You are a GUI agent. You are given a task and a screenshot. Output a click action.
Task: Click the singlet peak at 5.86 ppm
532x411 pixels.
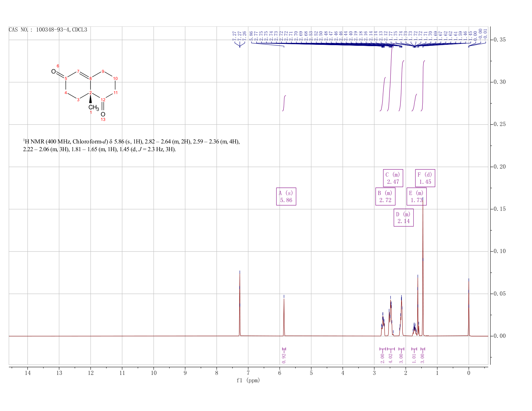[284, 316]
